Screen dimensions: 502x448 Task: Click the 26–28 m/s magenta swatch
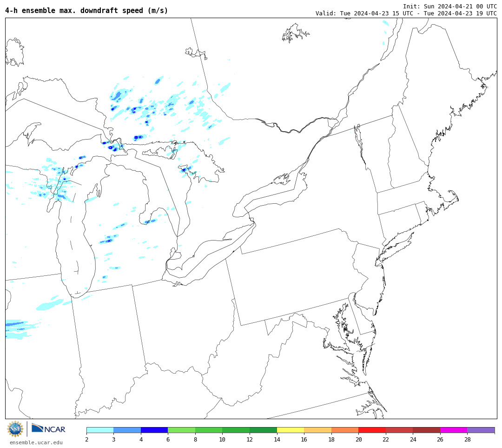454,430
